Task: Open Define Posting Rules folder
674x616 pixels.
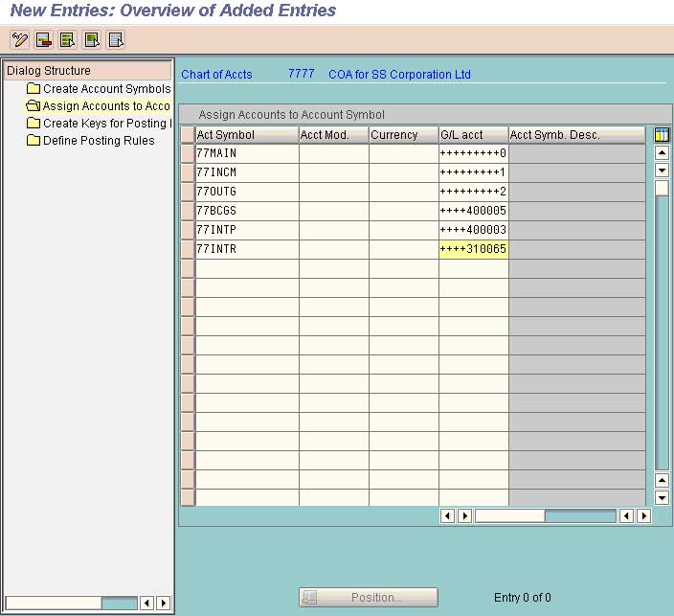Action: [x=90, y=140]
